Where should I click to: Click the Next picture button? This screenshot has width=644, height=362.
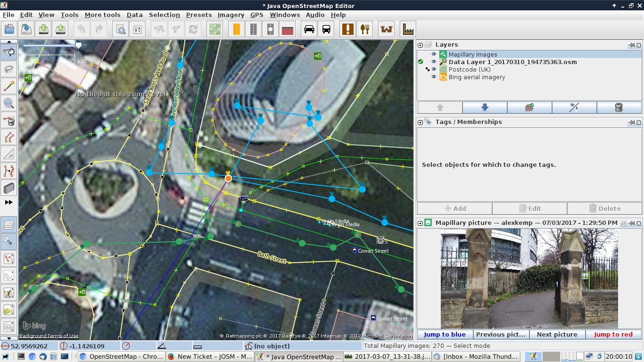click(x=557, y=334)
